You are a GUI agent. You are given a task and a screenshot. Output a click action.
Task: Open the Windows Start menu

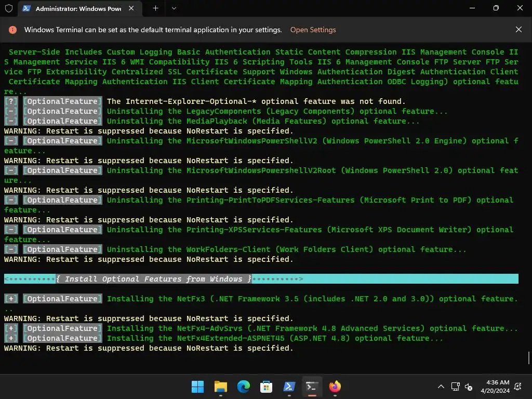pos(197,387)
